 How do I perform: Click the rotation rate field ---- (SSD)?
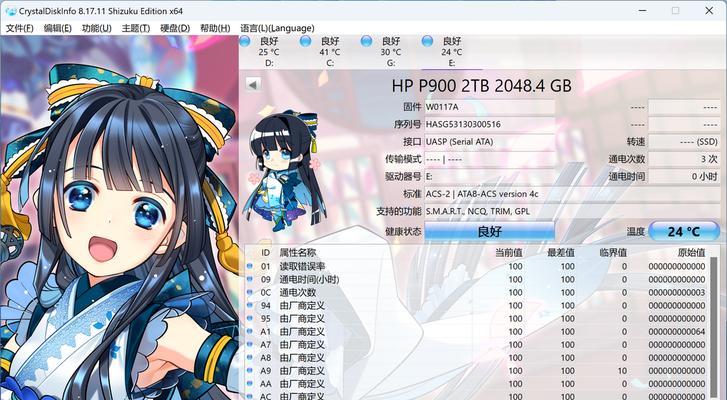684,142
